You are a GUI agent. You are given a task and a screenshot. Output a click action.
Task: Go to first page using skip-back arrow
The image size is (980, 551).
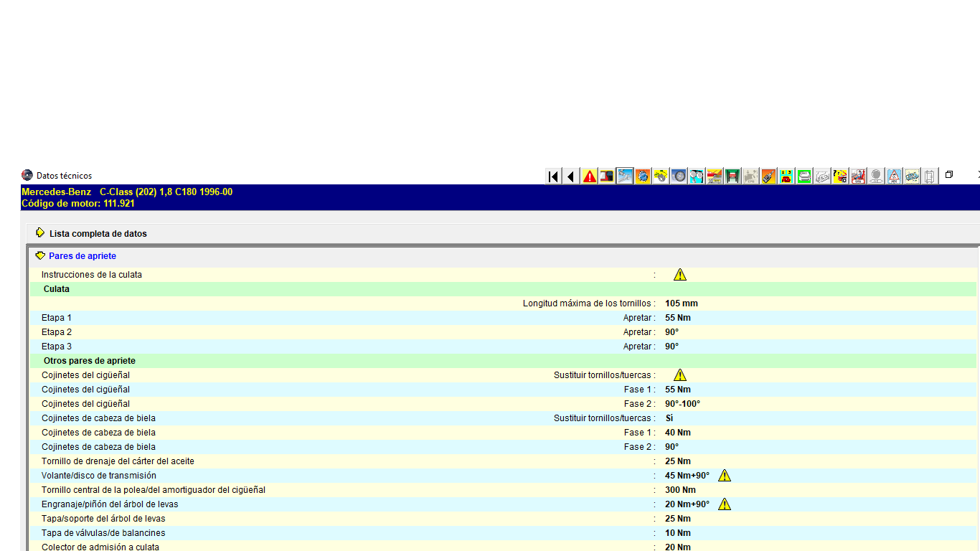pyautogui.click(x=553, y=176)
